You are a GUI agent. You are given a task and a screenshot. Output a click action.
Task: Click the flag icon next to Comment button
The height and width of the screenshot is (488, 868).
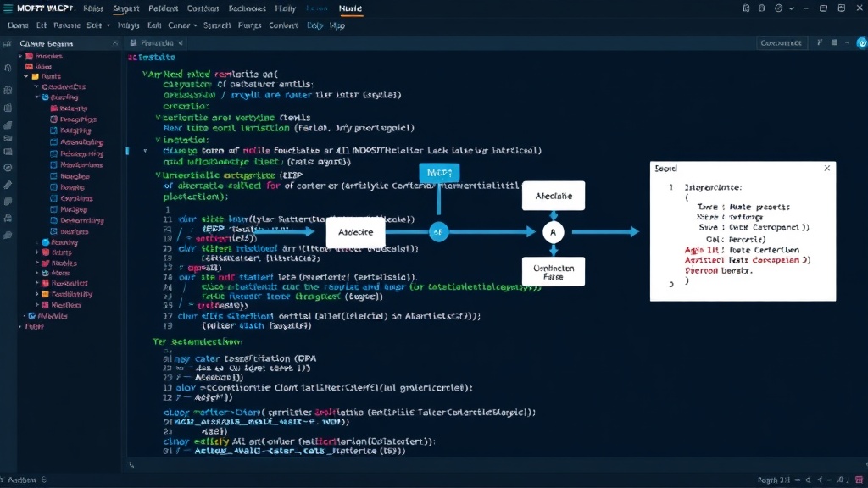[820, 42]
